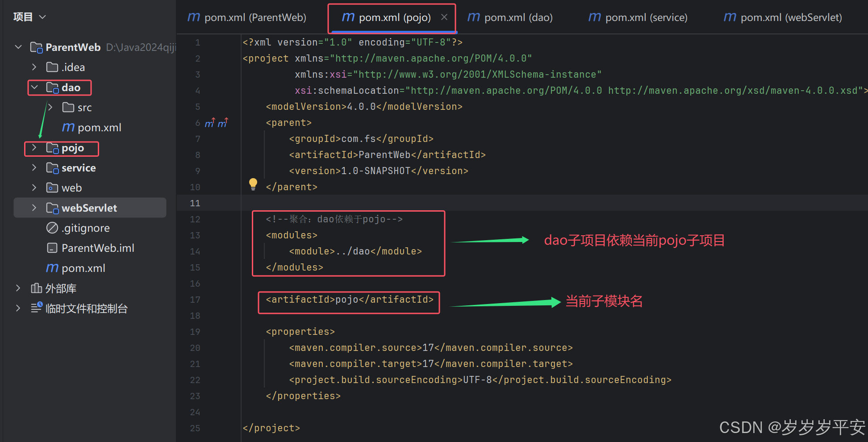
Task: Expand the 外部库 node
Action: click(x=18, y=288)
